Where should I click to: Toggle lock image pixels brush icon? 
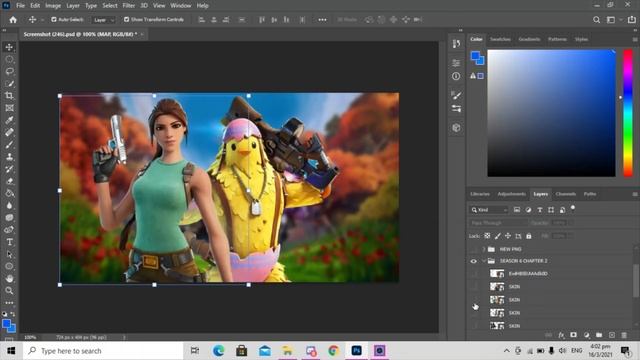click(x=498, y=236)
